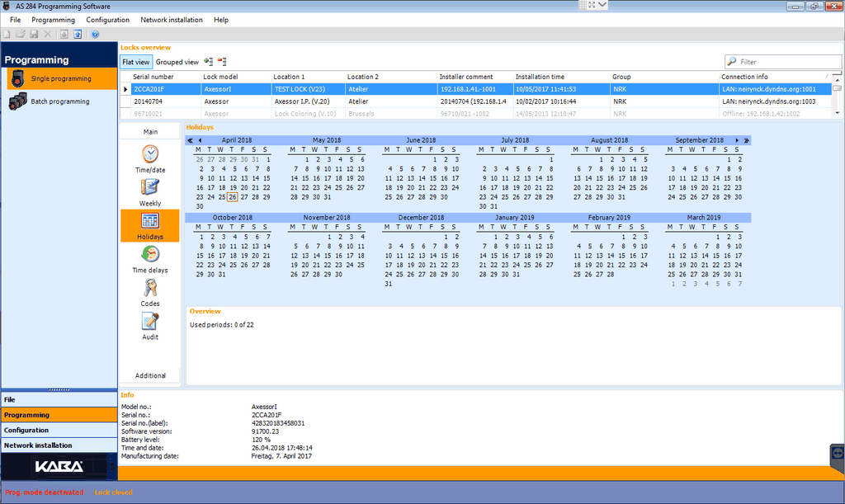The height and width of the screenshot is (504, 845).
Task: Select the Main section tab
Action: 150,132
